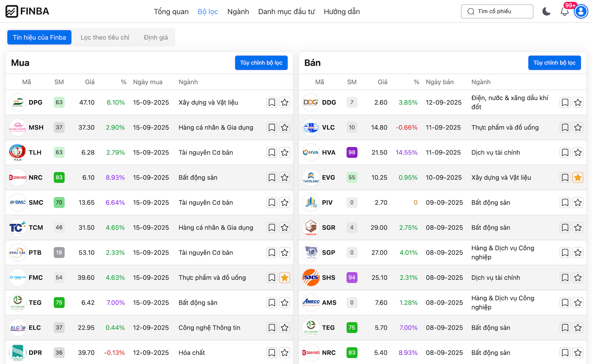The image size is (592, 364).
Task: Click Tùy chỉnh bộ lọc in Mua panel
Action: [261, 63]
